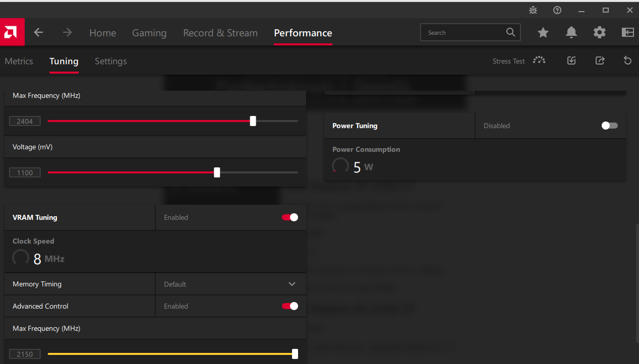Select the Performance tab

(x=303, y=33)
